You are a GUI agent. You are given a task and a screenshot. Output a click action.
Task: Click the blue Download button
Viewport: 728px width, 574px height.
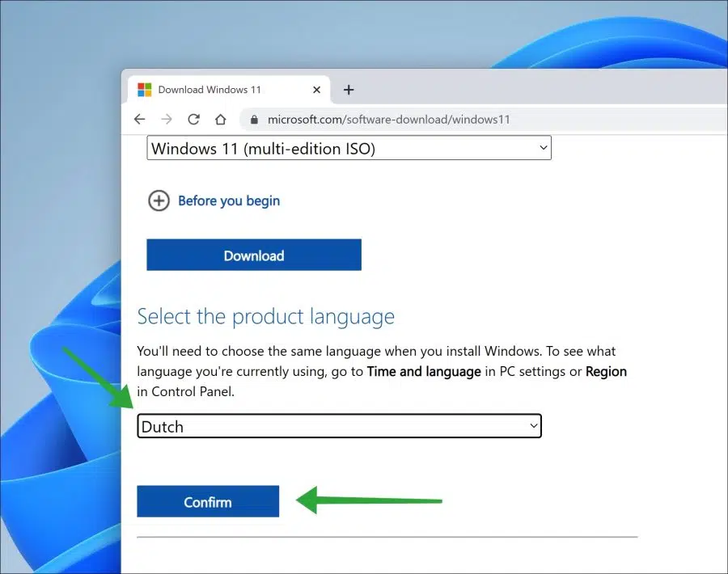pos(254,255)
